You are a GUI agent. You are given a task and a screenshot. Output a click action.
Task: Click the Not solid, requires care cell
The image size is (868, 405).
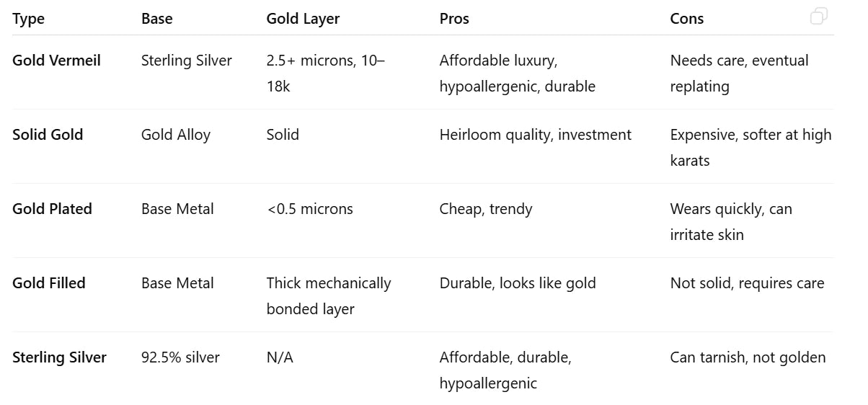pyautogui.click(x=747, y=283)
